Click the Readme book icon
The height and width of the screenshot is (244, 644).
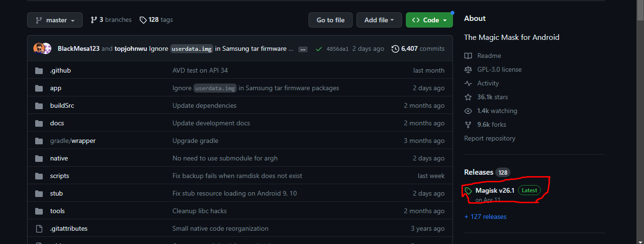pos(468,56)
